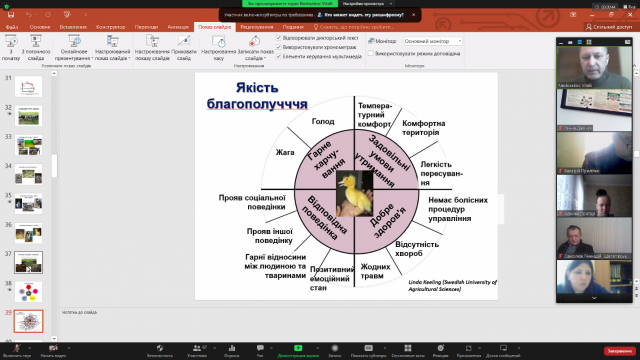Enable Use Presenter View checkbox
Screen dimensions: 640x360
[x=371, y=53]
